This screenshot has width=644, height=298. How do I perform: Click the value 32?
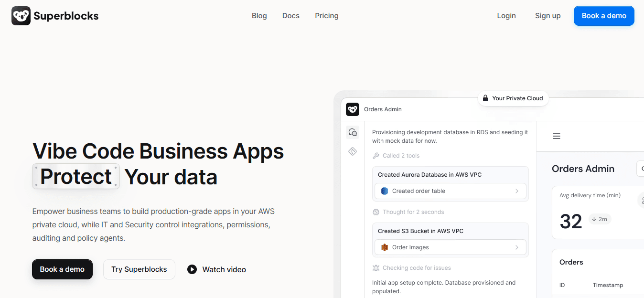pos(571,222)
